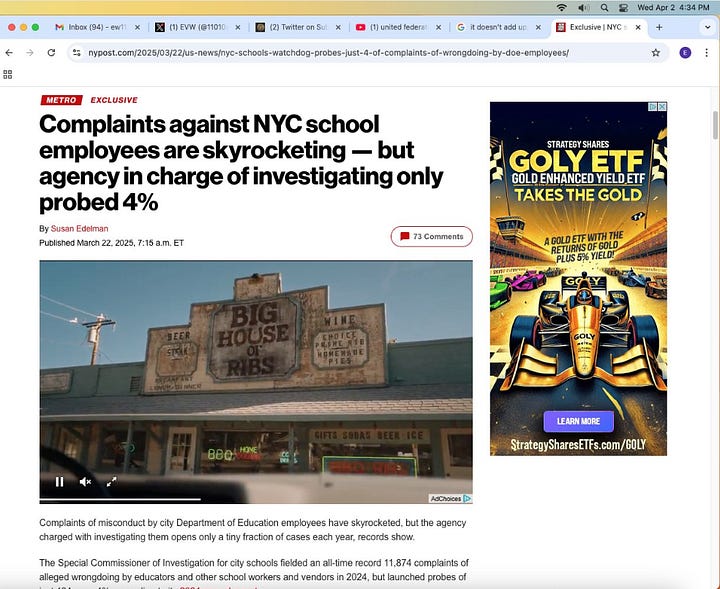Screen dimensions: 720x589
Task: Open Susan Edelman author link
Action: click(79, 229)
